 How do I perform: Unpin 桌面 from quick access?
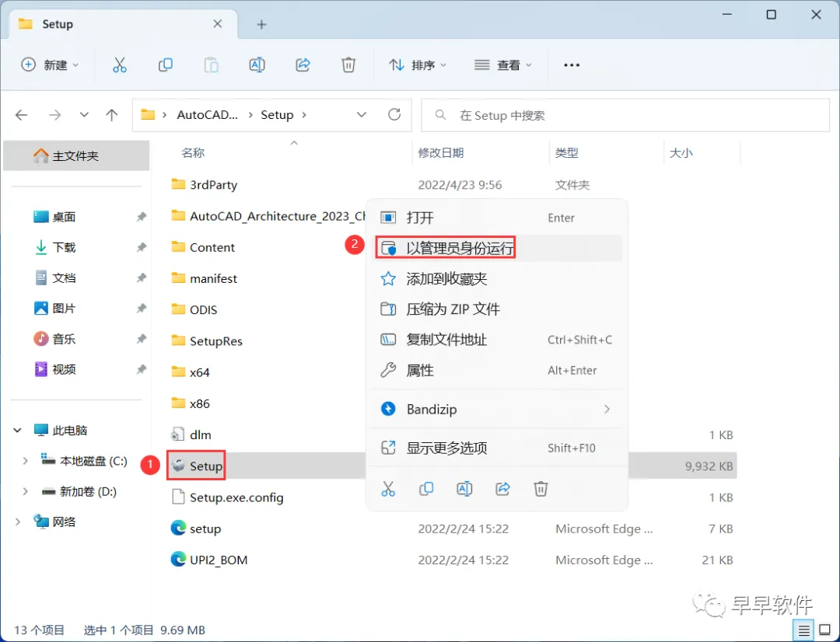(141, 217)
